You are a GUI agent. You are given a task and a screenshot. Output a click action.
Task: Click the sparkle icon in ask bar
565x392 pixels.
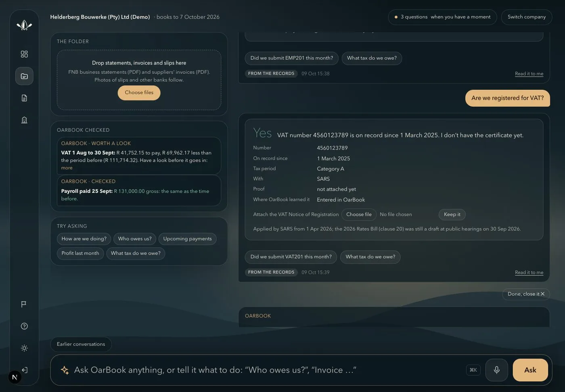coord(65,370)
